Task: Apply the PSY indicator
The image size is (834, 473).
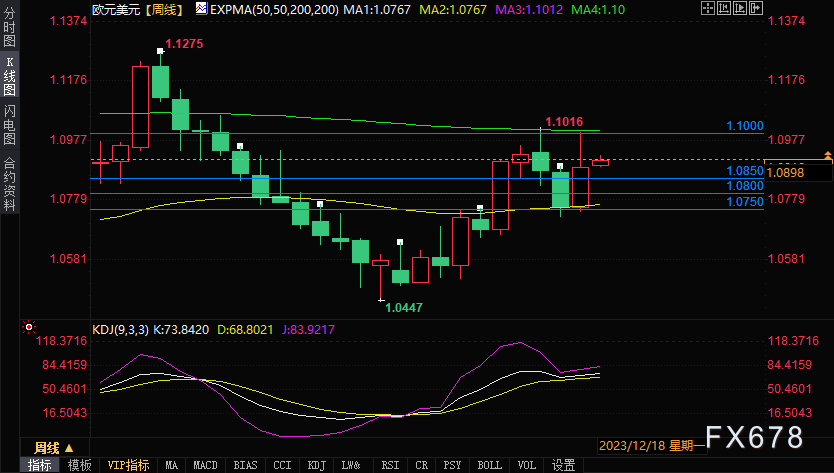Action: click(452, 465)
